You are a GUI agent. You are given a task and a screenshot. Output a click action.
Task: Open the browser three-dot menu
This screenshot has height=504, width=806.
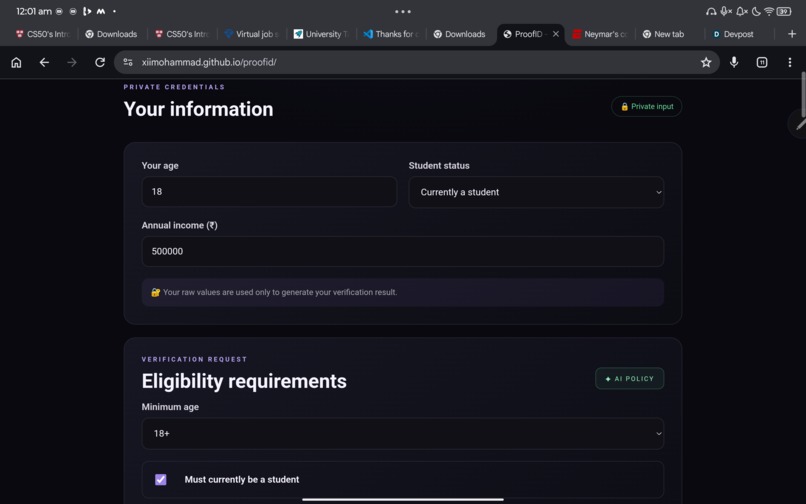pos(790,62)
